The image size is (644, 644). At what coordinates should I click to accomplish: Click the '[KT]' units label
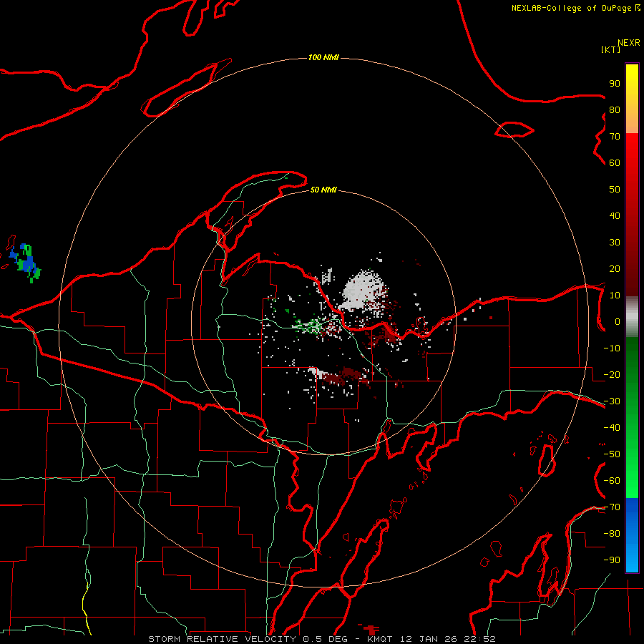click(x=611, y=49)
